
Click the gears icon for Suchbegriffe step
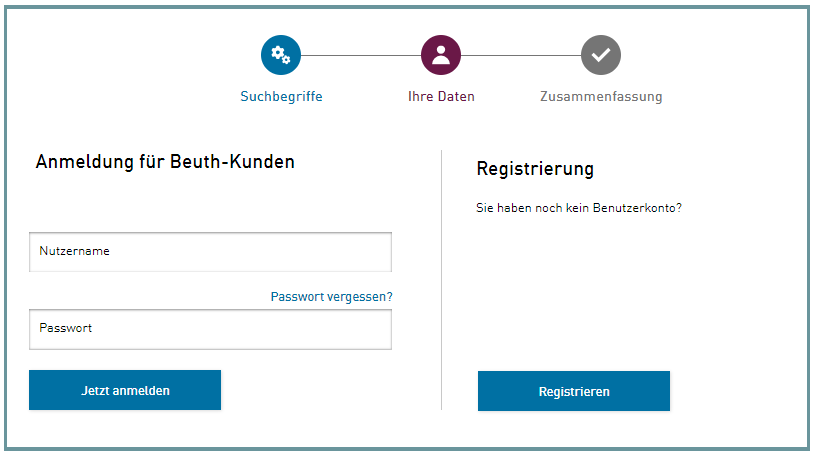(x=281, y=55)
